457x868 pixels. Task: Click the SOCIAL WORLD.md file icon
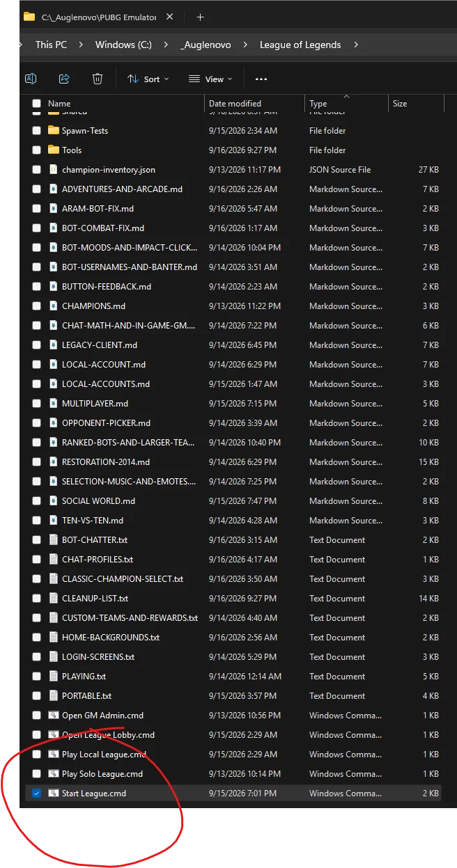[x=54, y=500]
